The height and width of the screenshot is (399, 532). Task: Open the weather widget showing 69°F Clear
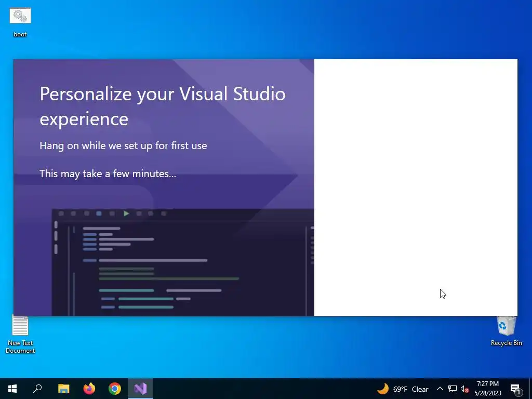[403, 389]
